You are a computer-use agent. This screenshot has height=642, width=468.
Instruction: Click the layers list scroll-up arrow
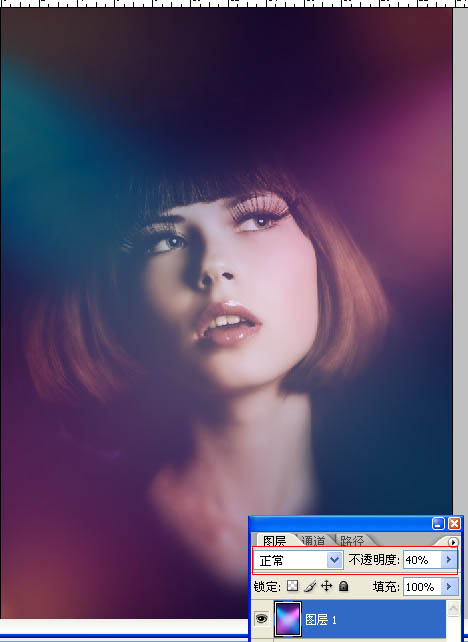[x=453, y=609]
